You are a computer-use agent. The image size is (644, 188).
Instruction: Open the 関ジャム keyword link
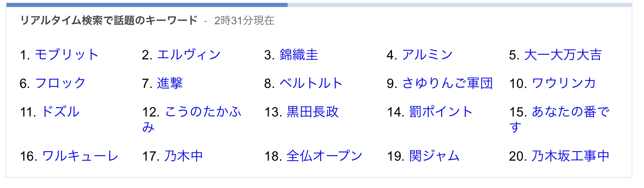tap(434, 156)
